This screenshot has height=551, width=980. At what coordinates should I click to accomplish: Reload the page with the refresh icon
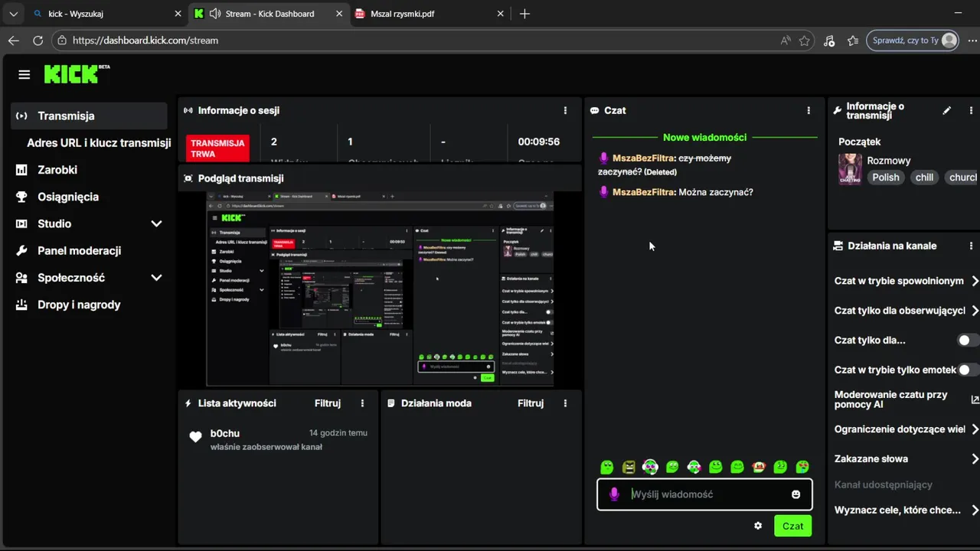point(38,41)
